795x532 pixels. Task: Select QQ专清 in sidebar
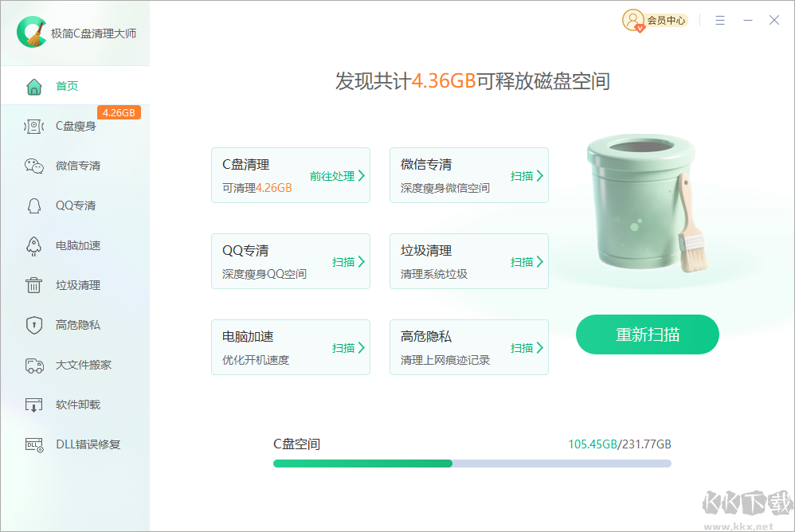[x=75, y=205]
